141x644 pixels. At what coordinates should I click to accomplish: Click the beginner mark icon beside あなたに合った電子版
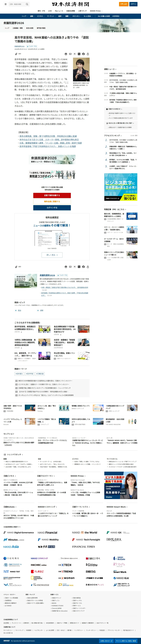click(107, 123)
